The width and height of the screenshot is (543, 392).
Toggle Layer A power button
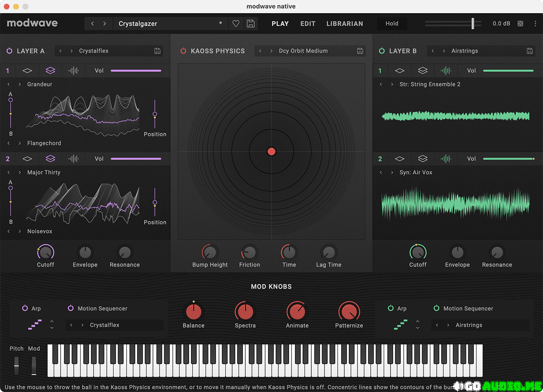tap(10, 51)
